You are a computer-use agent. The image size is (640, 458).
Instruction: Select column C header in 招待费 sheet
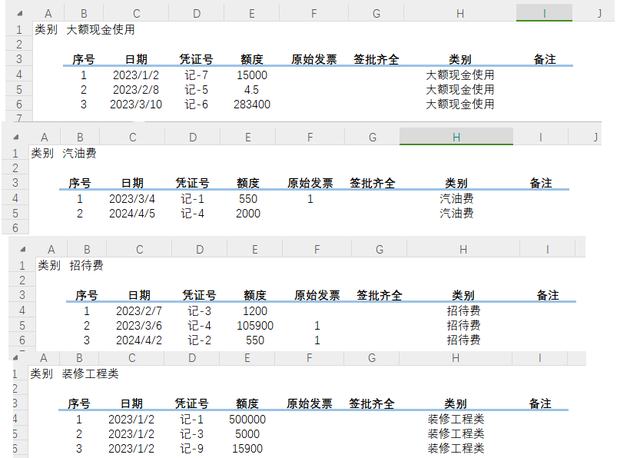[139, 249]
